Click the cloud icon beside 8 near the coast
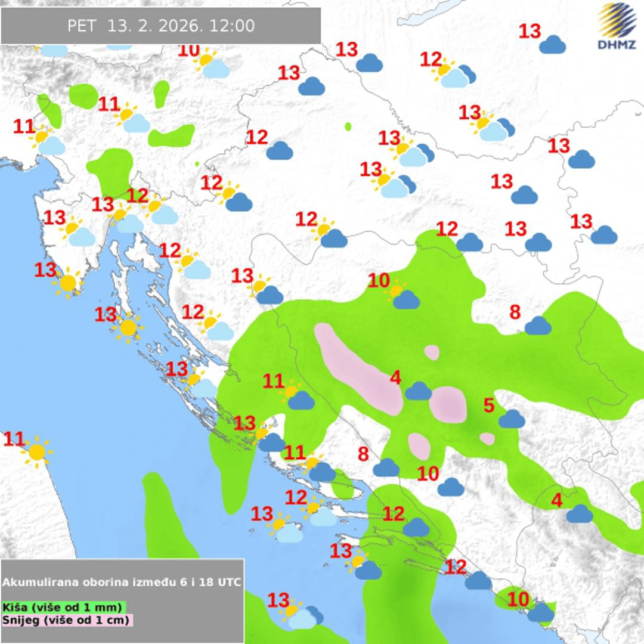644x644 pixels. pos(386,467)
